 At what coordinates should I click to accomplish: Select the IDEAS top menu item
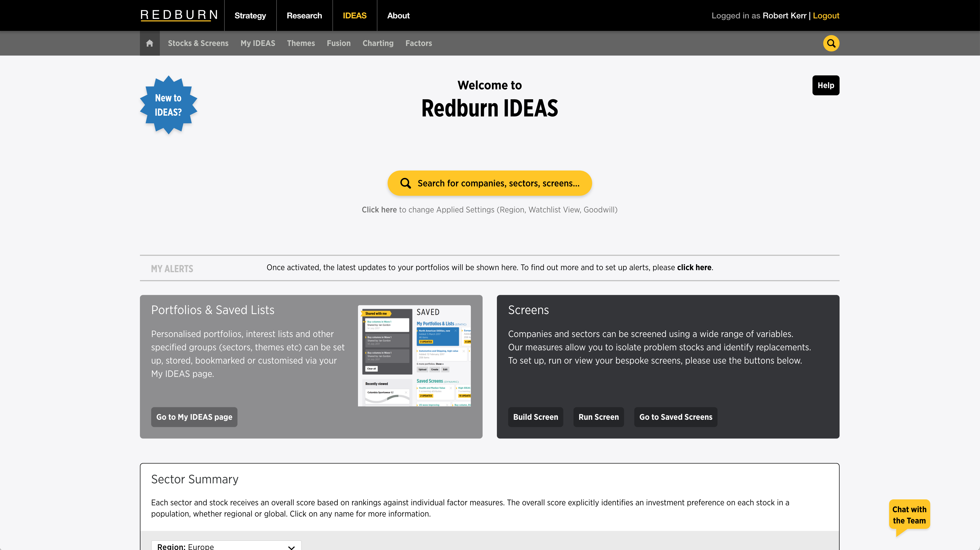tap(355, 16)
